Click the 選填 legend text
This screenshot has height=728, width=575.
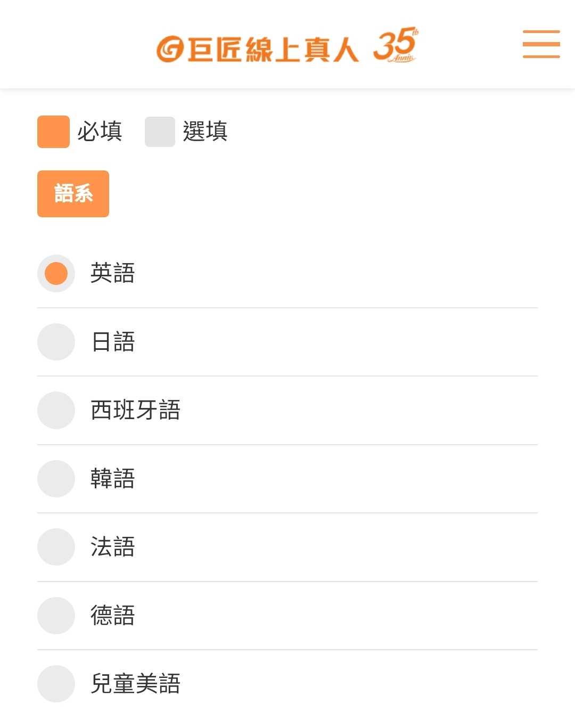pyautogui.click(x=205, y=132)
